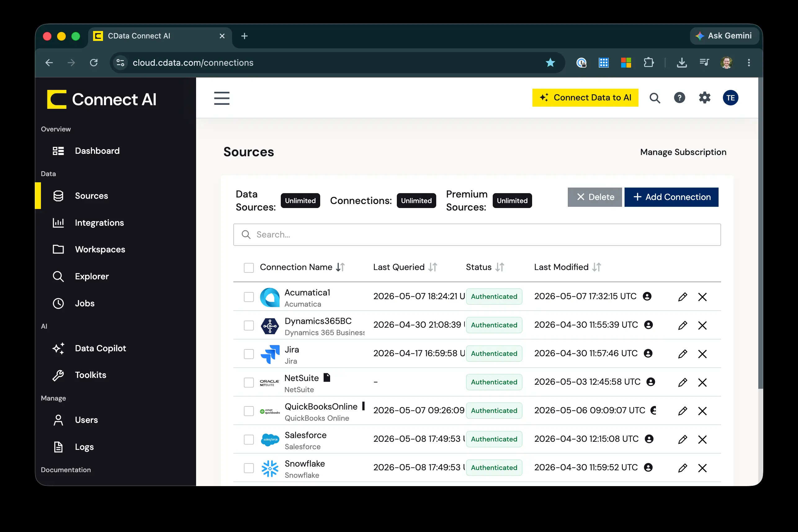This screenshot has width=798, height=532.
Task: Click the page vertical scrollbar
Action: point(760,233)
